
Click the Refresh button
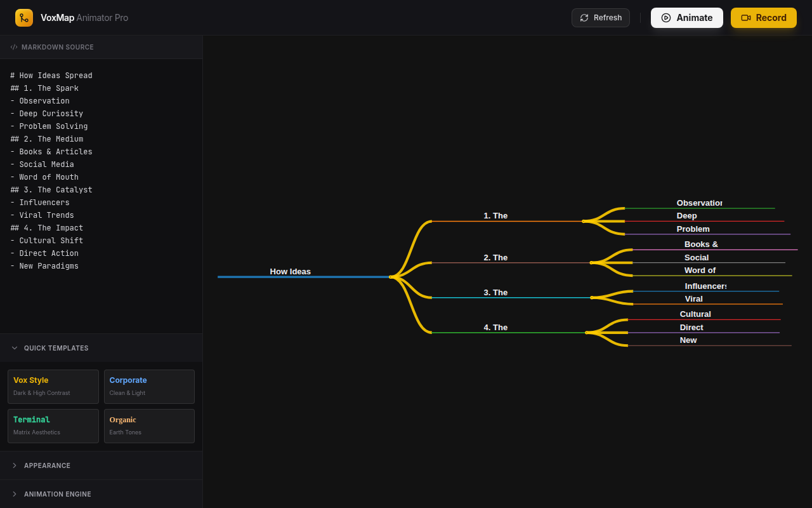coord(600,18)
